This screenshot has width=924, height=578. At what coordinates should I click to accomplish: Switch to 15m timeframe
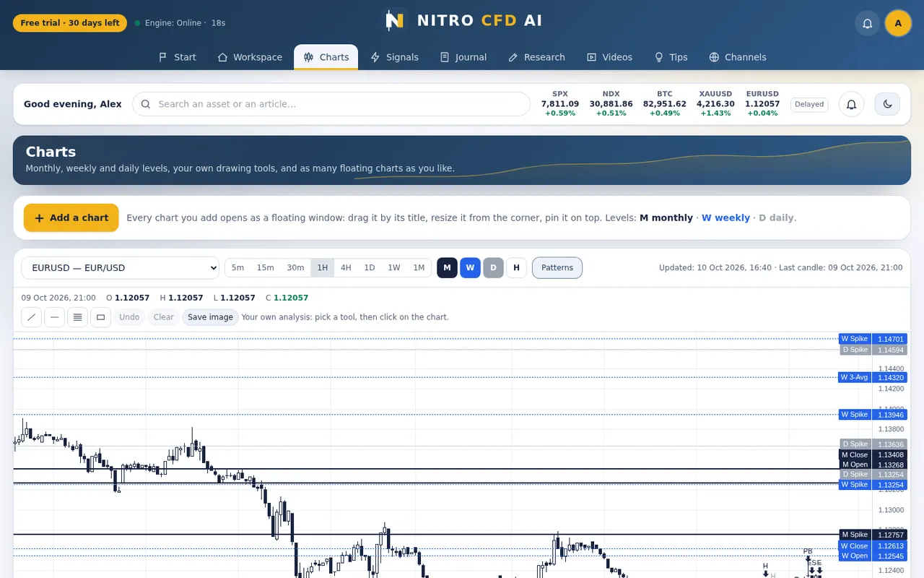coord(265,268)
